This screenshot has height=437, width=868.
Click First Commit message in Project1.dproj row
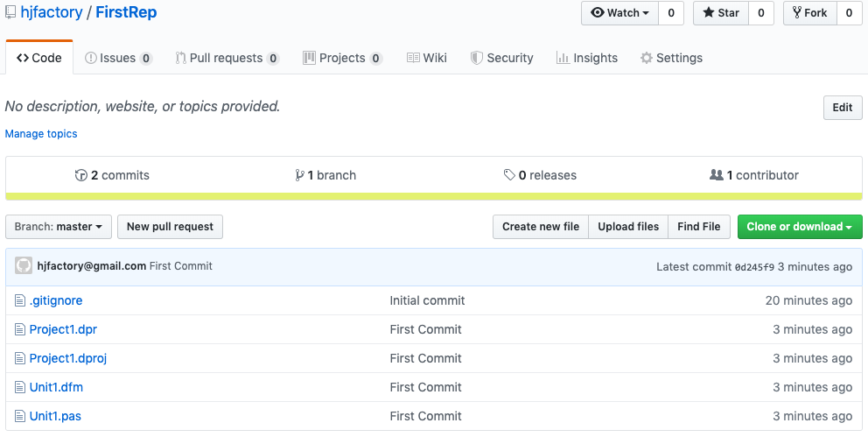(x=426, y=358)
